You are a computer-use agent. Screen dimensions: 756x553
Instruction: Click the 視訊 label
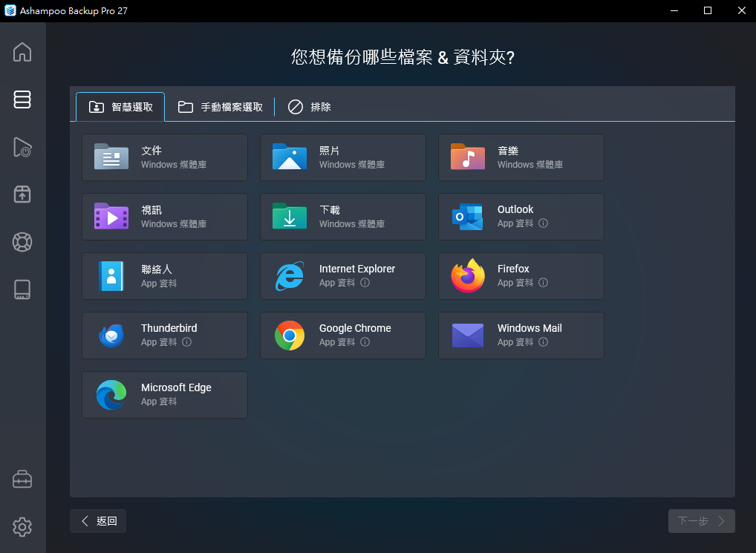point(151,210)
